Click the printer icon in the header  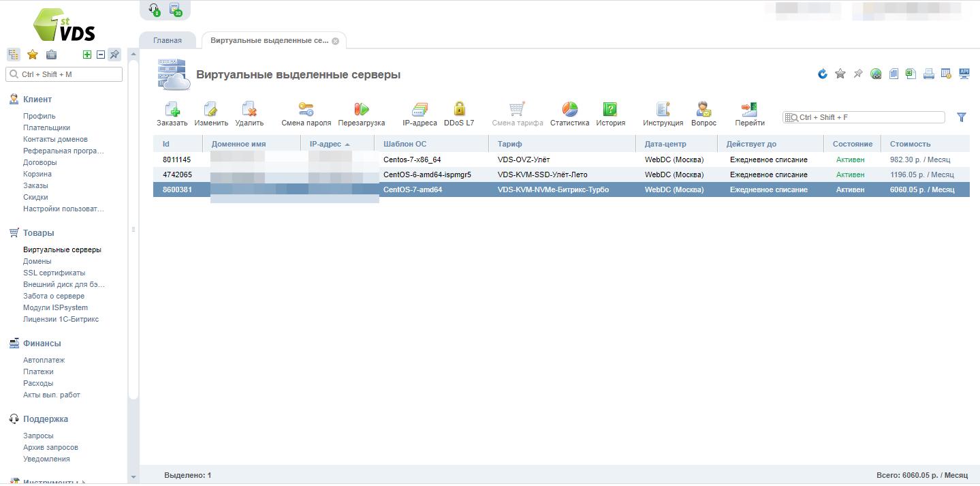(x=928, y=74)
